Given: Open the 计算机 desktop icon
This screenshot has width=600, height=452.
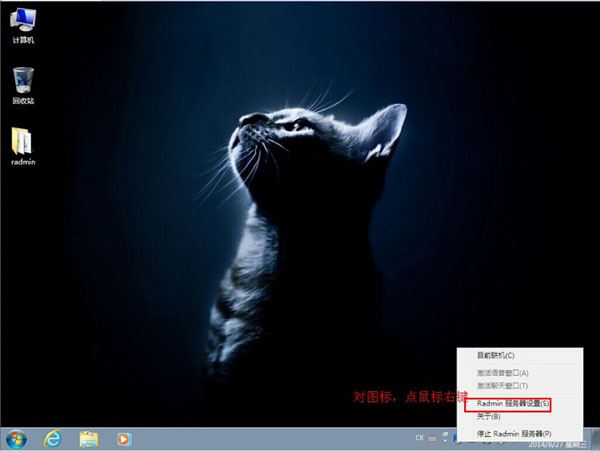Looking at the screenshot, I should point(23,25).
